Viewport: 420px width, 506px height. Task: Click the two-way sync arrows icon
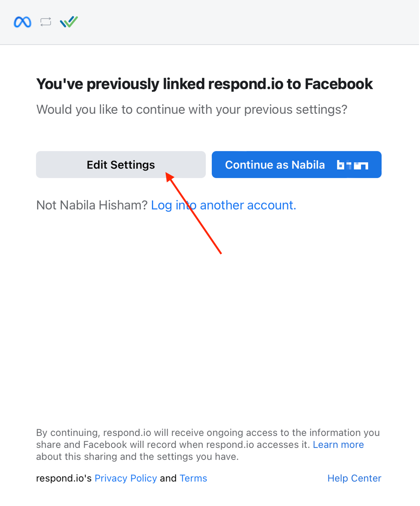click(46, 22)
